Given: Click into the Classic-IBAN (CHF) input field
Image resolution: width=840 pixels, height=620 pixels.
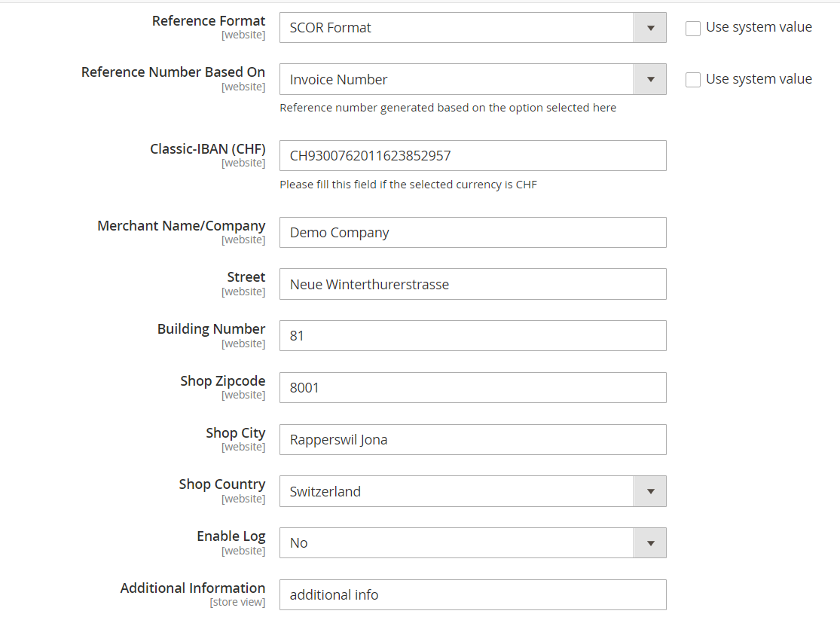Looking at the screenshot, I should [x=472, y=156].
